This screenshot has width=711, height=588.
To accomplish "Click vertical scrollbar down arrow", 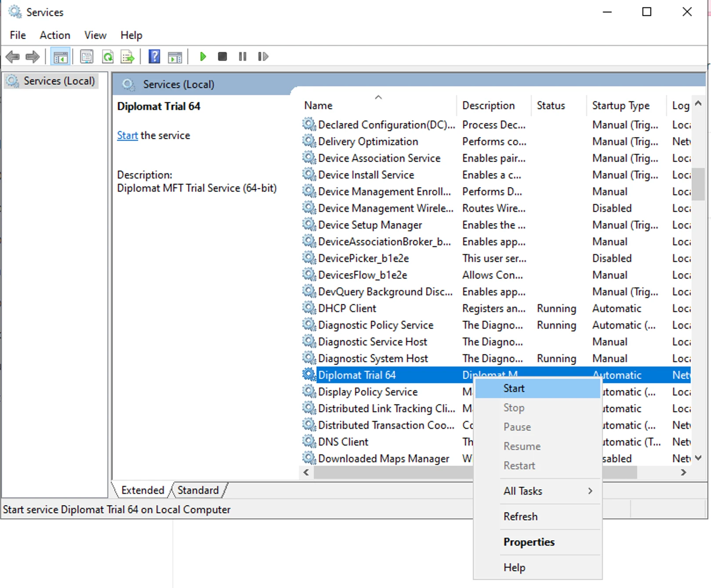I will [698, 458].
